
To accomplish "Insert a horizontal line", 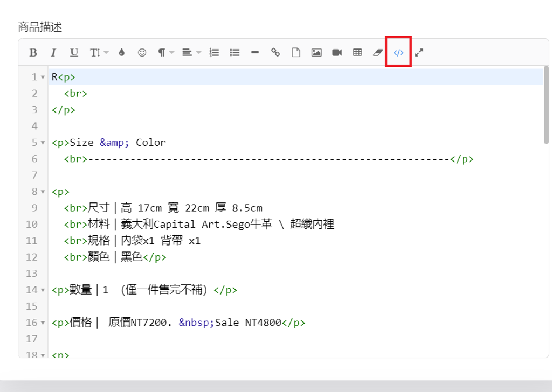I will coord(255,52).
